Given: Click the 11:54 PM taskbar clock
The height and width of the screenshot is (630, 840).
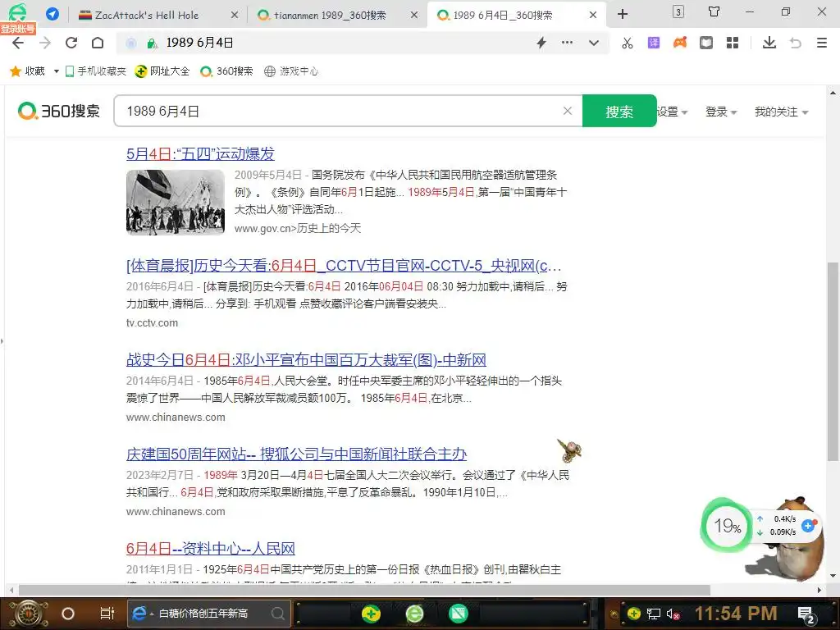Looking at the screenshot, I should 736,614.
